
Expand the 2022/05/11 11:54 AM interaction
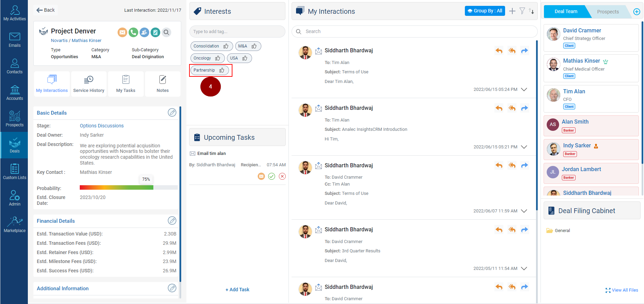pyautogui.click(x=524, y=269)
